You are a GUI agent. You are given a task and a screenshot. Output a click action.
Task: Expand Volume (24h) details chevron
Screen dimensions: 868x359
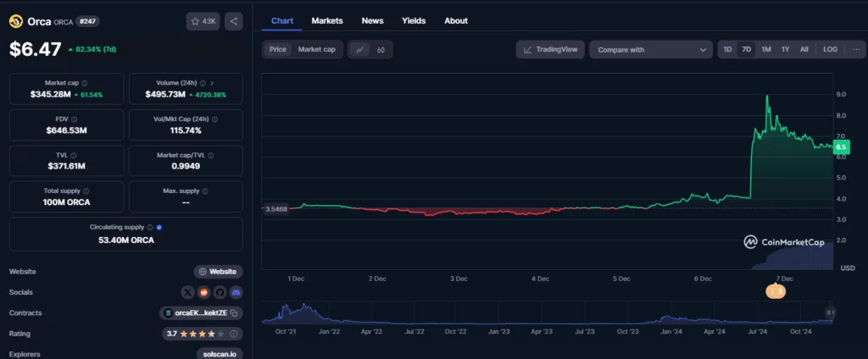pos(212,83)
